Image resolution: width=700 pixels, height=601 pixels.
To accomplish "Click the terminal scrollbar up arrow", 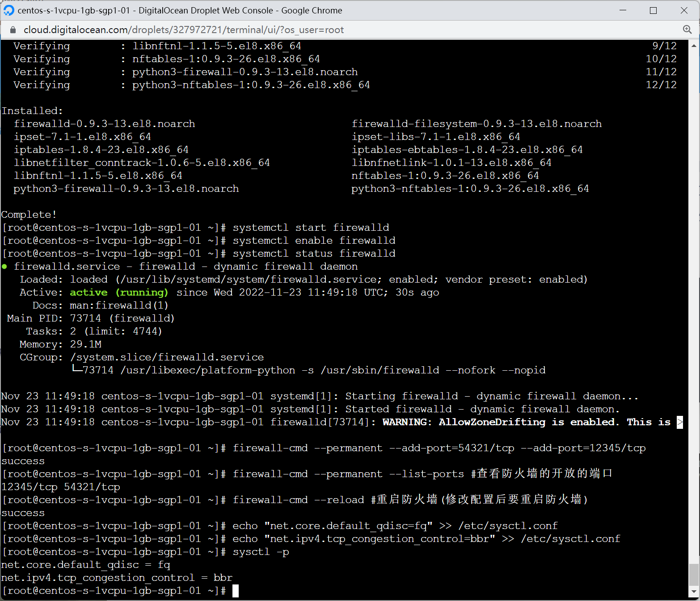I will (694, 46).
